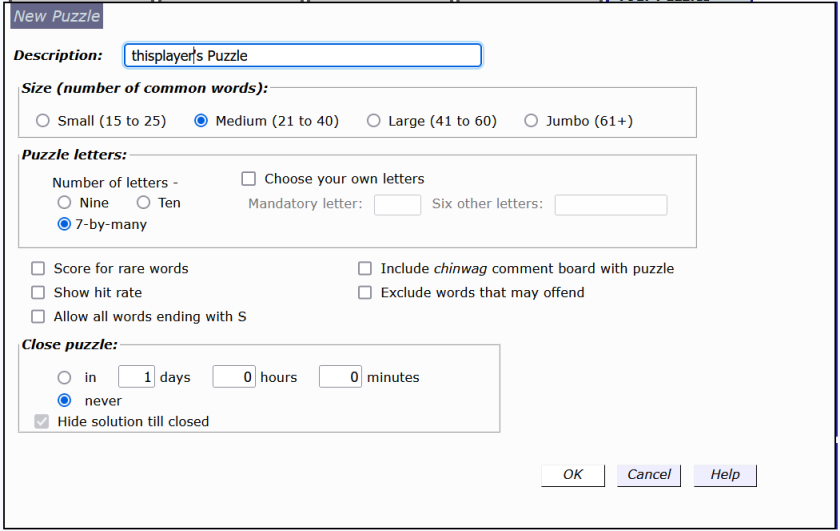840x531 pixels.
Task: Toggle Show hit rate checkbox
Action: click(x=38, y=293)
